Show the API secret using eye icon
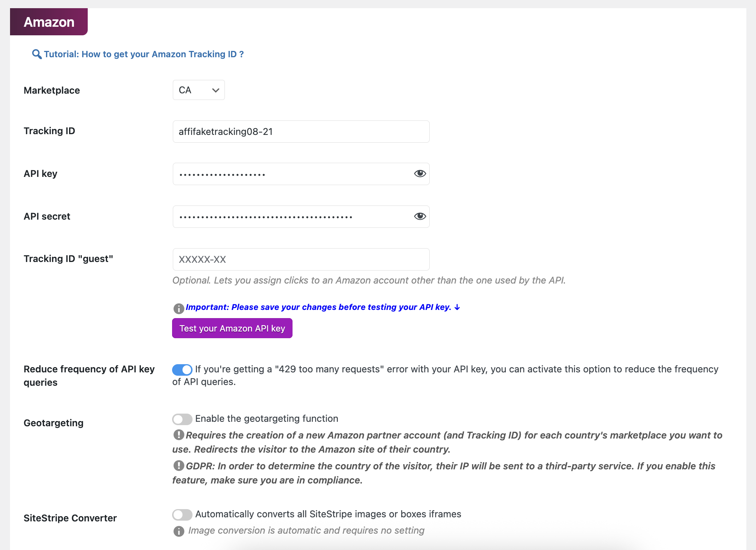The width and height of the screenshot is (756, 550). (420, 216)
